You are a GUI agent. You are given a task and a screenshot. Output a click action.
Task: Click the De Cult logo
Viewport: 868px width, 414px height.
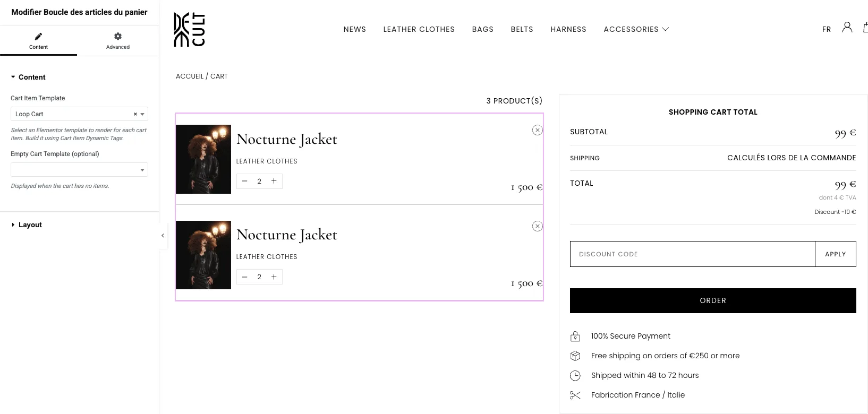[189, 30]
